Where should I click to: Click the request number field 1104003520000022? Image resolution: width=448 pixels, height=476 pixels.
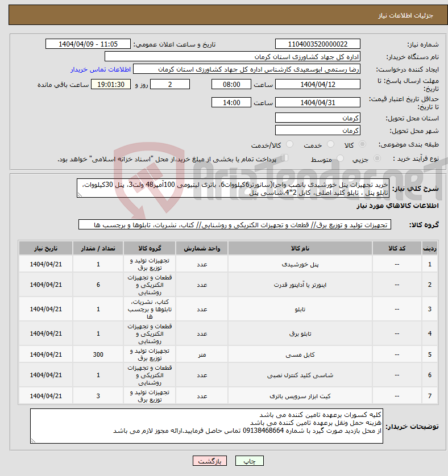point(318,44)
